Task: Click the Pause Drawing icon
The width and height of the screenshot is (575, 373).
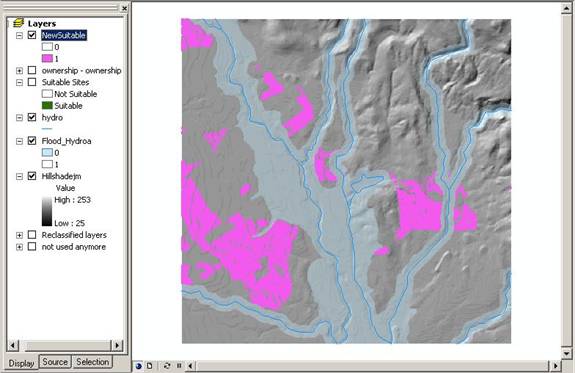Action: click(x=179, y=366)
